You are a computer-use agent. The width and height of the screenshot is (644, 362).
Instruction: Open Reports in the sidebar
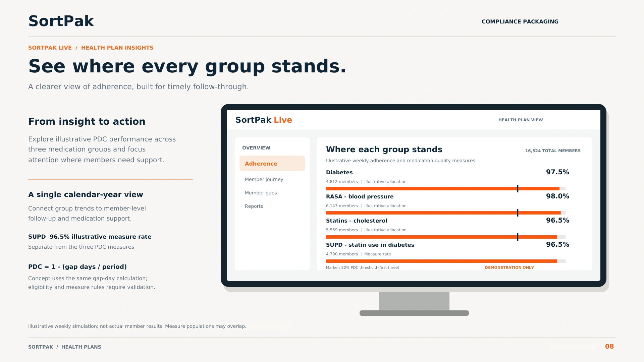pyautogui.click(x=254, y=206)
